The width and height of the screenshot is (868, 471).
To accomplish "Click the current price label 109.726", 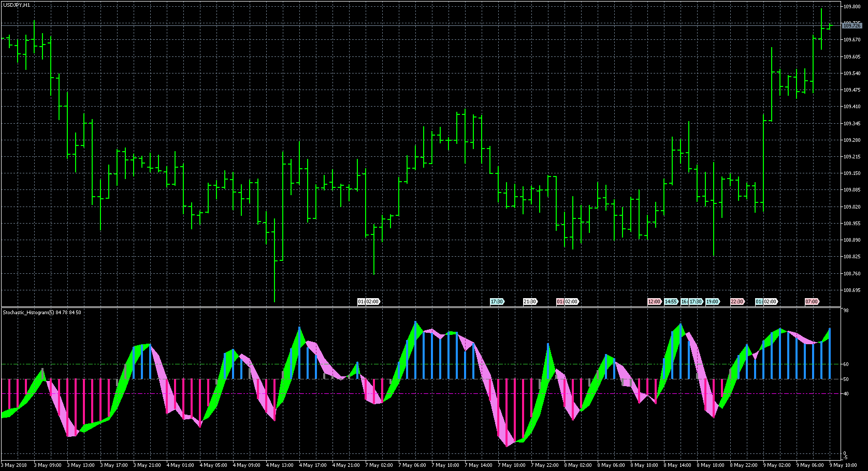I will (852, 25).
